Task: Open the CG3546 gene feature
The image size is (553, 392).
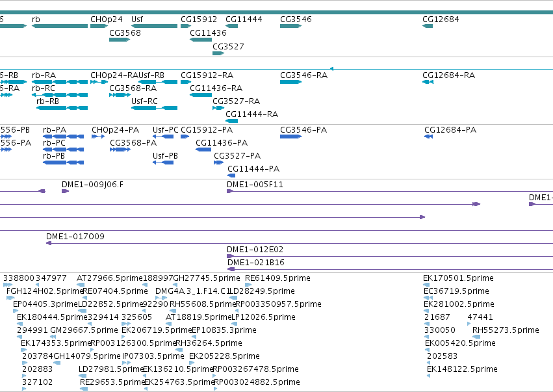Action: 290,26
